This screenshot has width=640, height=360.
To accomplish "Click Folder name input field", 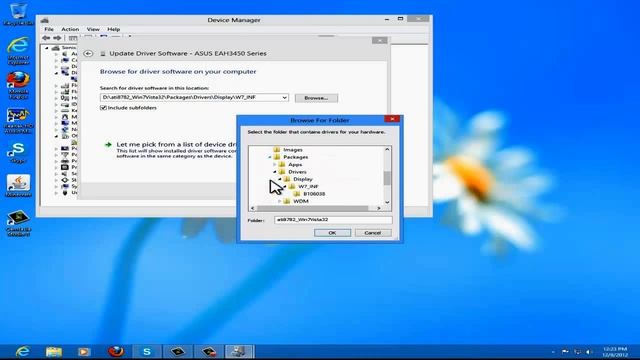I will coord(333,220).
